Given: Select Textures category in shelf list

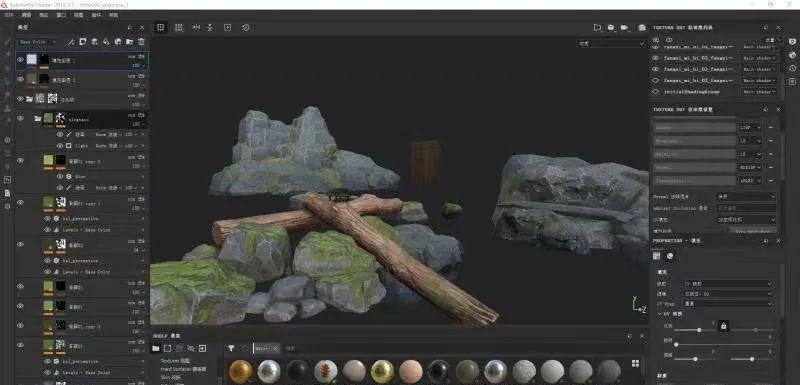Looking at the screenshot, I should [x=176, y=361].
